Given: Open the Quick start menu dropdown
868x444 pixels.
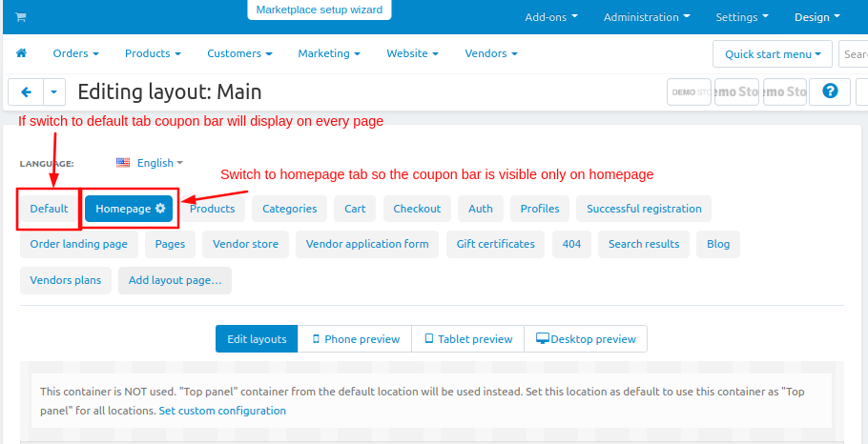Looking at the screenshot, I should coord(773,54).
